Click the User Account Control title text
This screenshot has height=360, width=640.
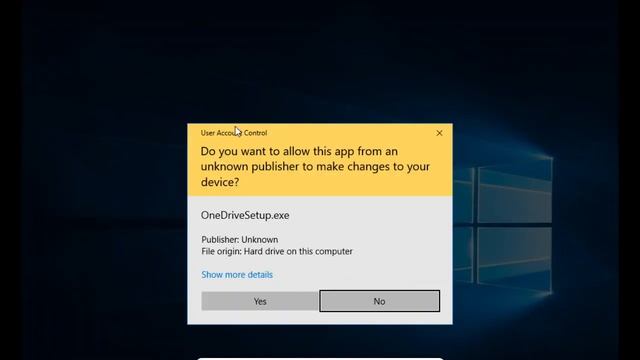(x=233, y=133)
